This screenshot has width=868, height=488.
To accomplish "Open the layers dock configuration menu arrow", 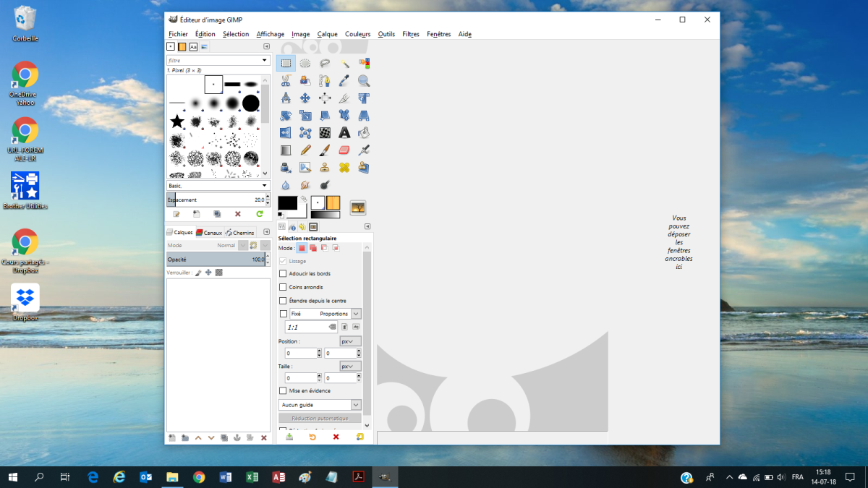I will pyautogui.click(x=266, y=232).
